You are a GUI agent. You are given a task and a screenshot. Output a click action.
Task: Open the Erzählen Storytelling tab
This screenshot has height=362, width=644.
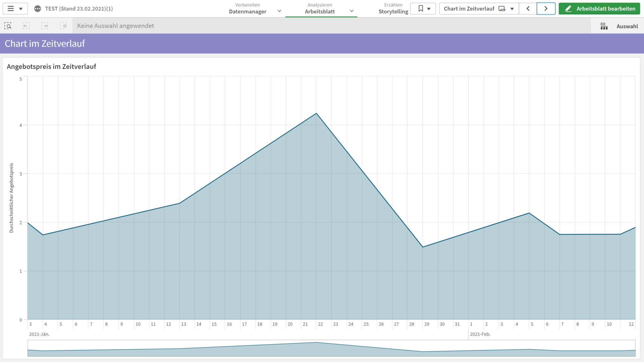click(x=393, y=8)
